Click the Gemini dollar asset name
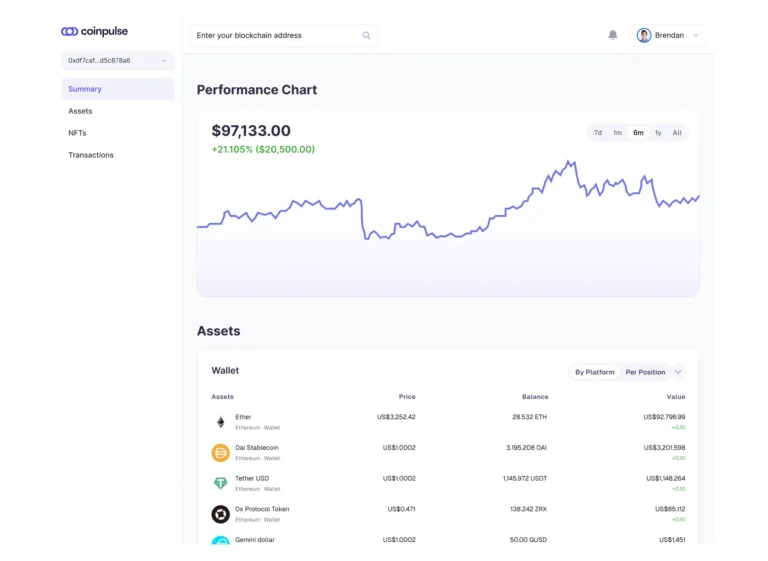 point(255,540)
